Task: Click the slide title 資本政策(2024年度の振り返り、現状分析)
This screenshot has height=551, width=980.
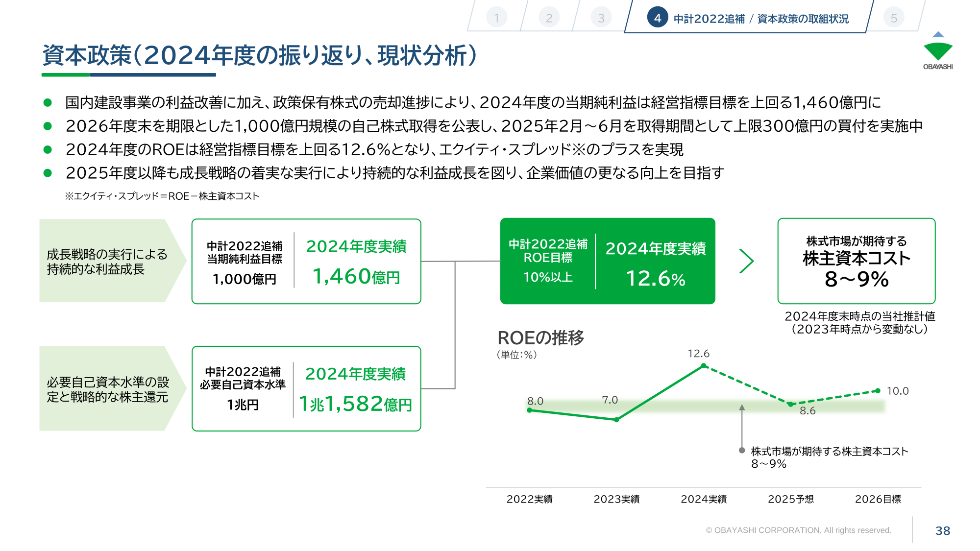Action: click(x=260, y=55)
